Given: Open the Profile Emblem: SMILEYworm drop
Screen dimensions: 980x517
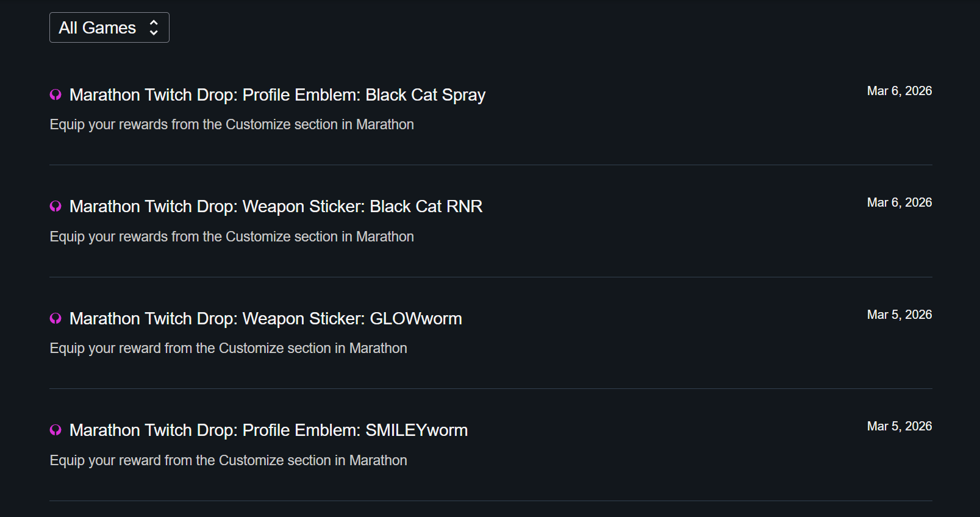Looking at the screenshot, I should 268,430.
